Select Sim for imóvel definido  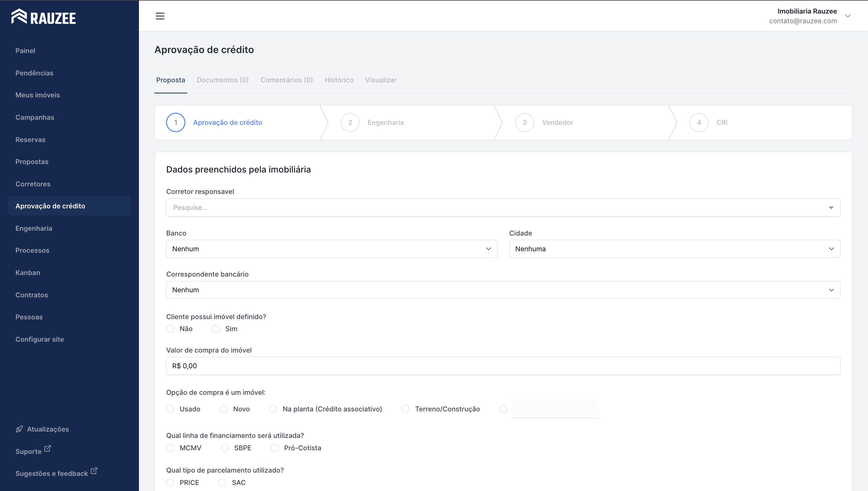point(216,329)
